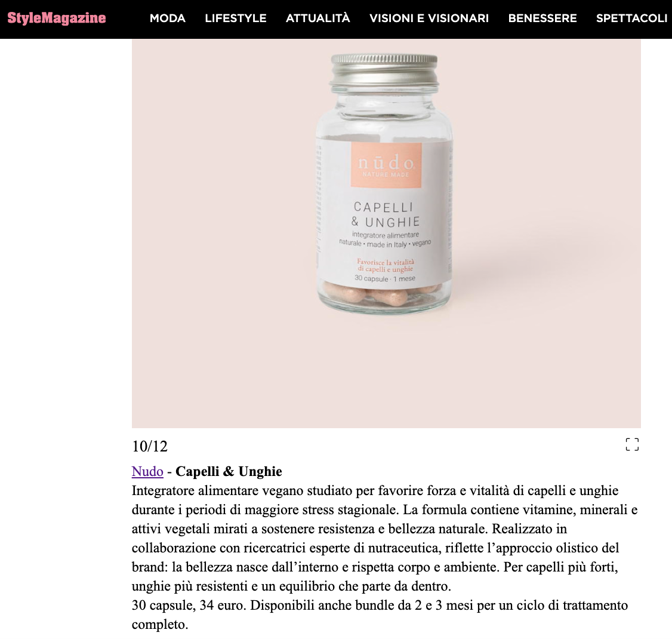Click the silver bottle cap in photo
This screenshot has width=672, height=639.
point(384,70)
